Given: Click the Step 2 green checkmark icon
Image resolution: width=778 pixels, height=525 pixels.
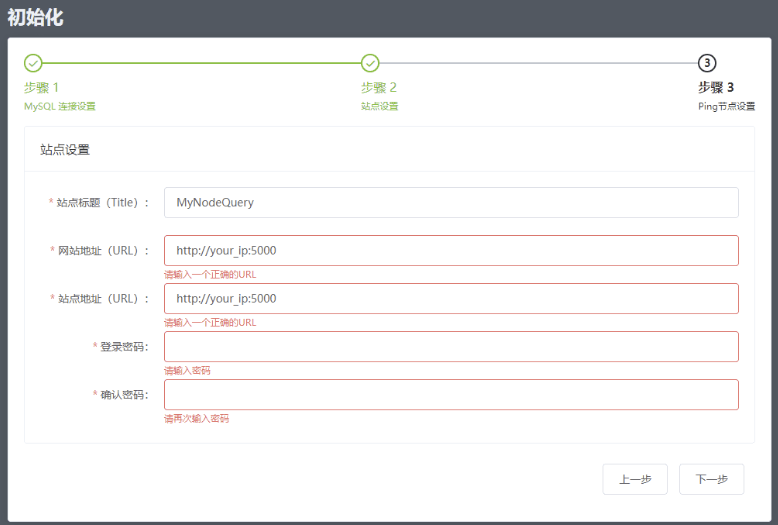Looking at the screenshot, I should tap(370, 63).
